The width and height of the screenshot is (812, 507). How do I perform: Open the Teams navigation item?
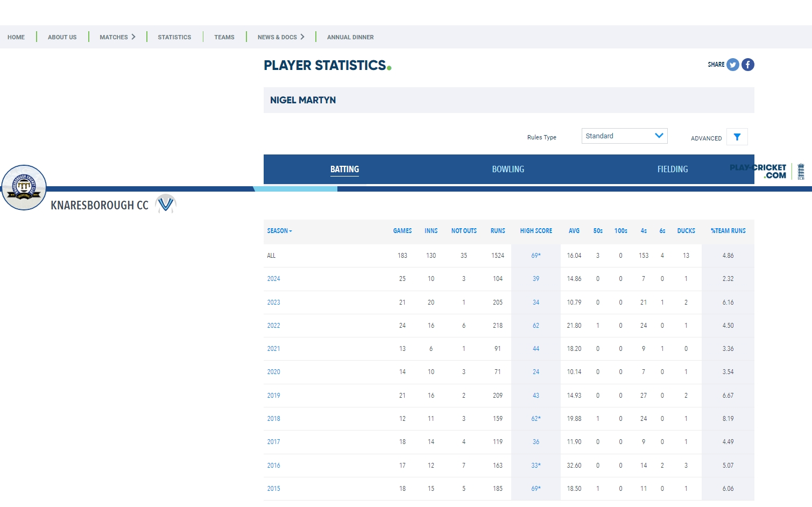point(224,37)
